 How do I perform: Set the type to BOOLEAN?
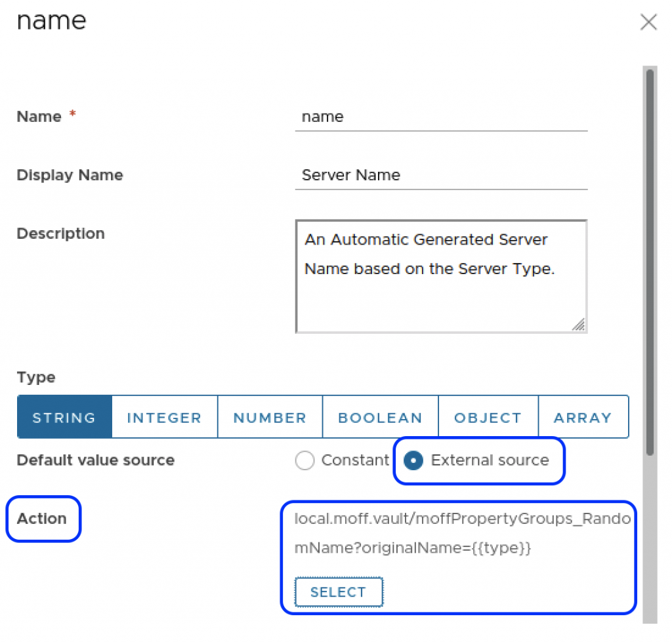click(380, 418)
